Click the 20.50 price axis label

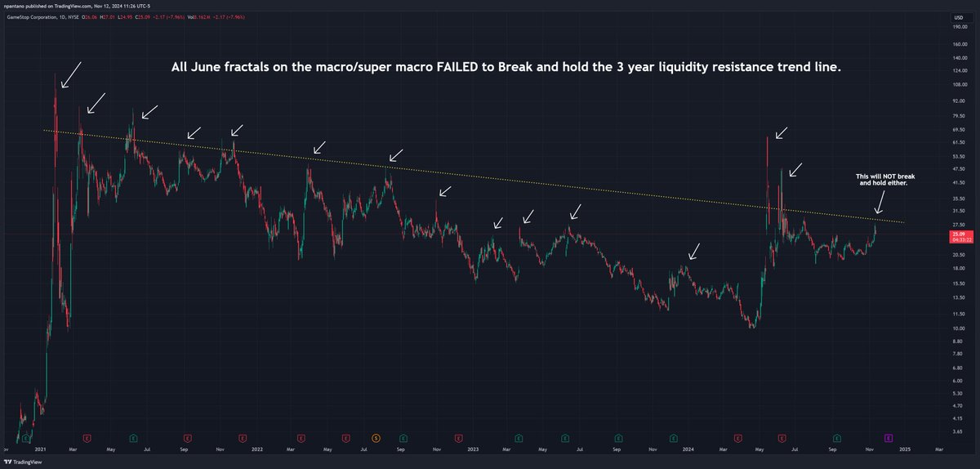960,255
